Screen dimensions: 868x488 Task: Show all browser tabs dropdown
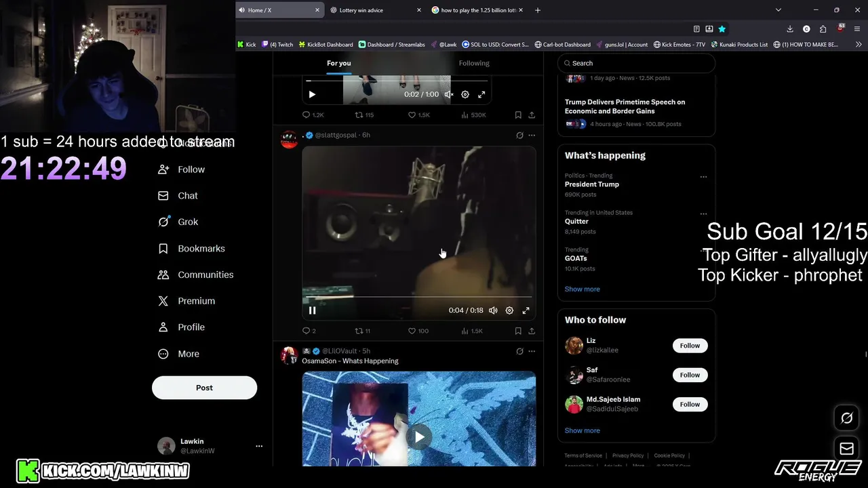[778, 10]
